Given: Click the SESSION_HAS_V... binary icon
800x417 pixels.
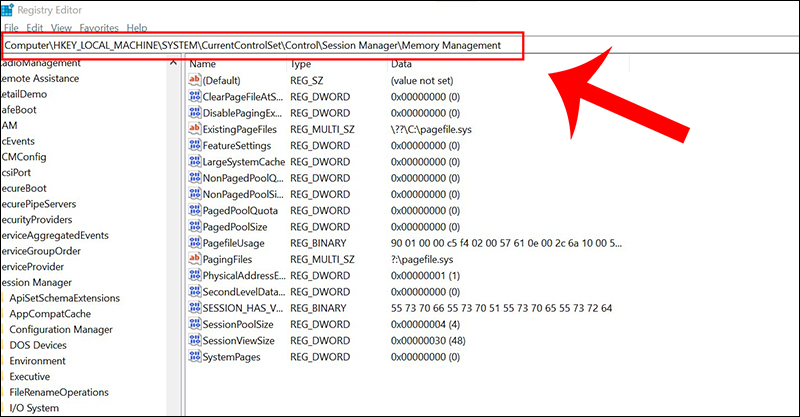Looking at the screenshot, I should 194,308.
